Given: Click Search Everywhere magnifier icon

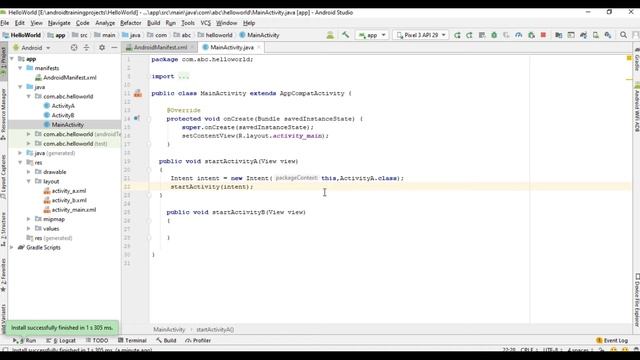Looking at the screenshot, I should point(623,35).
